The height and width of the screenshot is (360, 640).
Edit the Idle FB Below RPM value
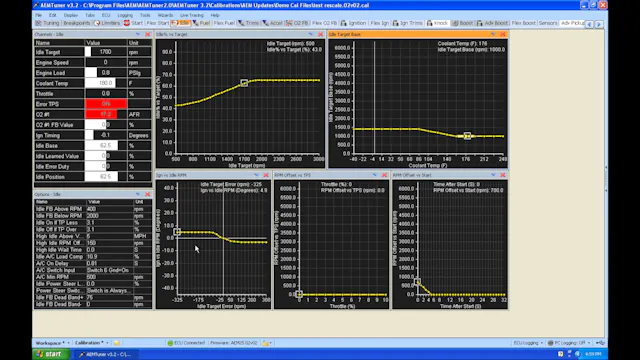(109, 216)
